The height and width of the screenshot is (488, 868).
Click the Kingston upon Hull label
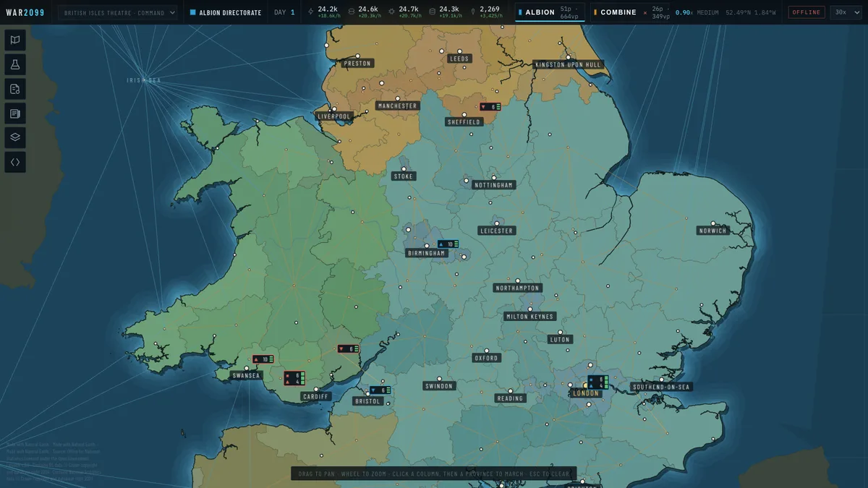(x=569, y=65)
